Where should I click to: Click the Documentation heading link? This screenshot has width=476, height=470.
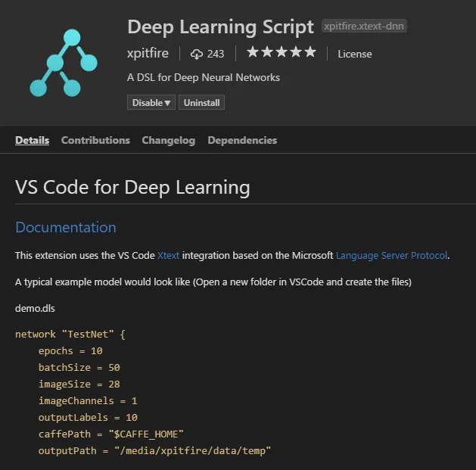click(x=66, y=227)
